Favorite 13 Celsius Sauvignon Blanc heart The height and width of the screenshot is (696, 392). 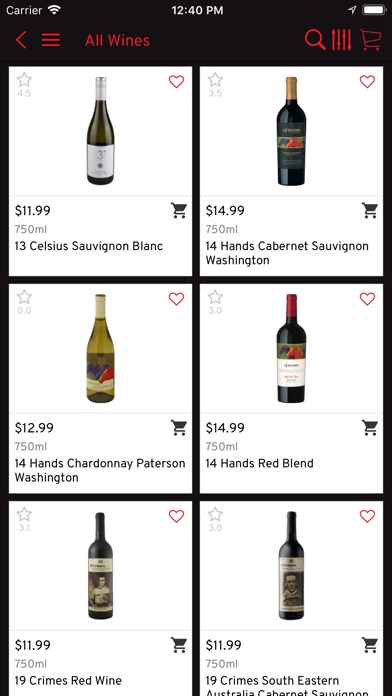click(x=176, y=82)
